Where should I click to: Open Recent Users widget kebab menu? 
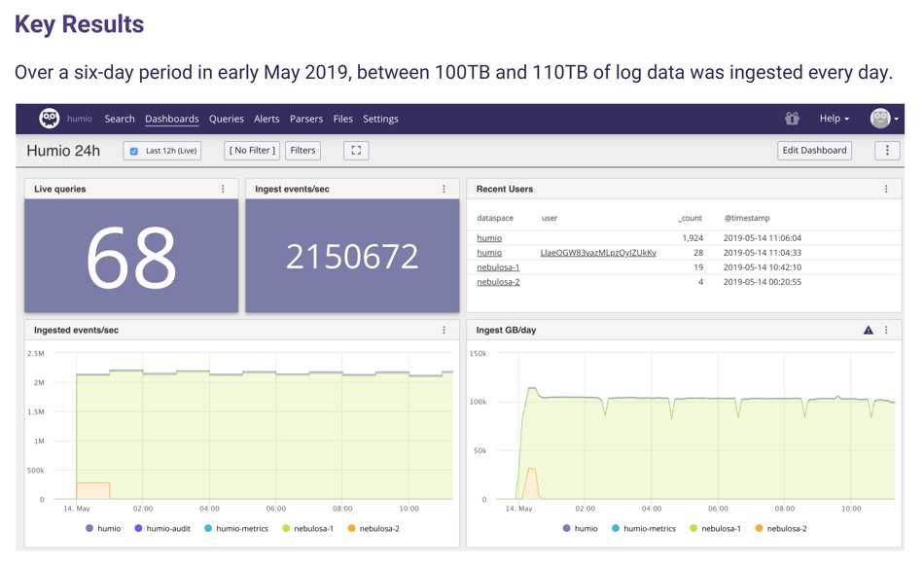[886, 189]
